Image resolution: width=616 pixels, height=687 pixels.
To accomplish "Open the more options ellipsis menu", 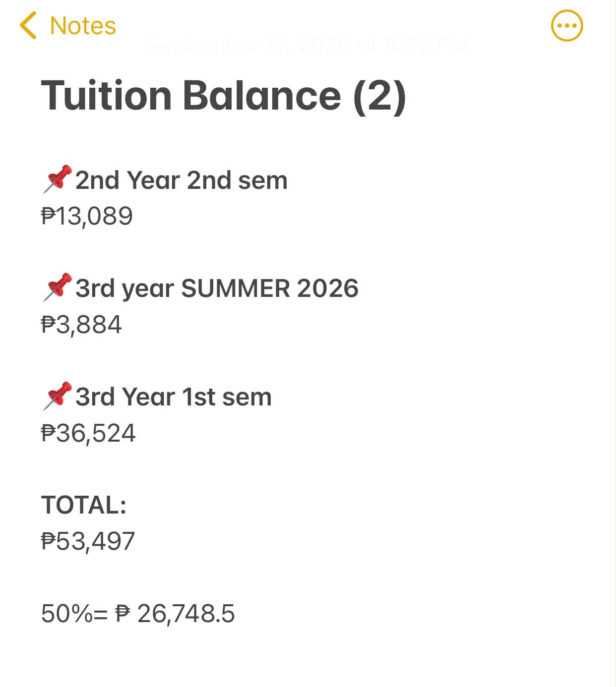I will (x=567, y=26).
